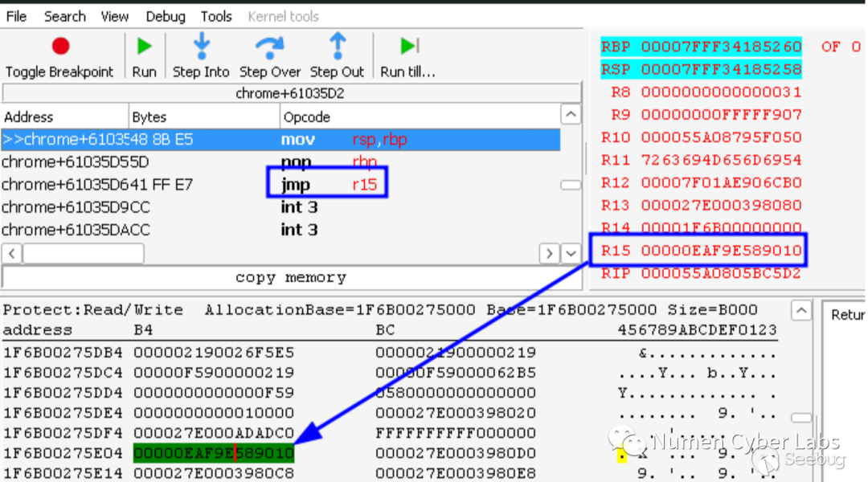Viewport: 868px width, 482px height.
Task: Select highlighted green memory value 00000EAF9E589010
Action: pyautogui.click(x=213, y=453)
